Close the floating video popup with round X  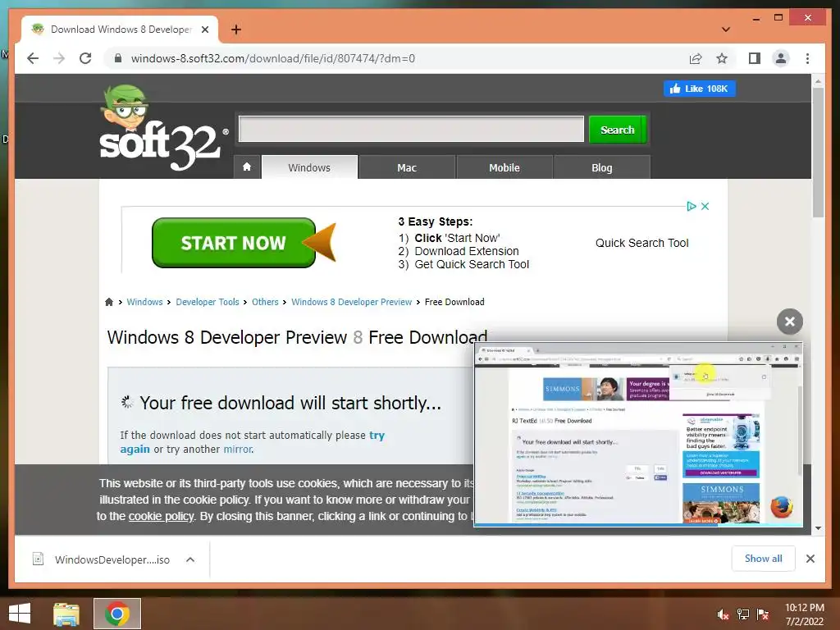click(x=790, y=322)
